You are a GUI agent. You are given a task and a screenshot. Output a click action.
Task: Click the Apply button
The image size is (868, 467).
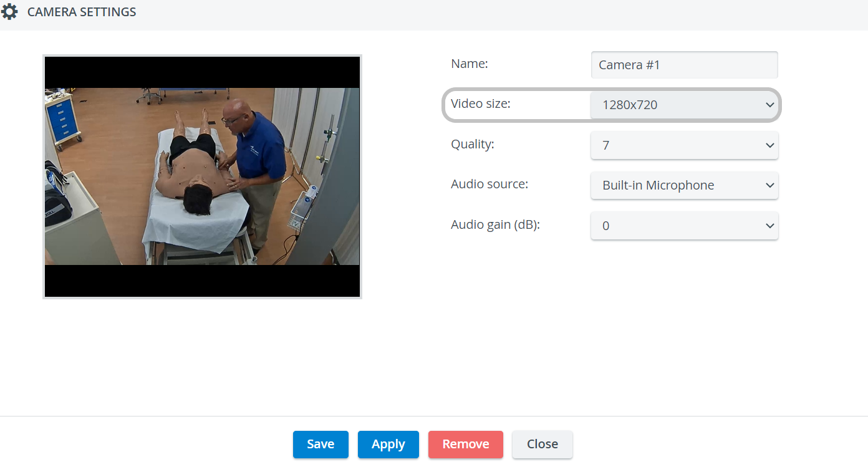(x=388, y=445)
